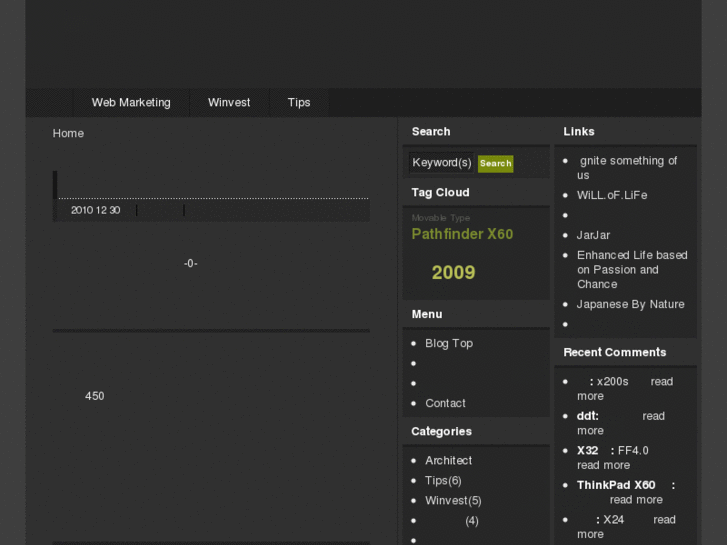727x545 pixels.
Task: Click the Movable Type tag
Action: pos(440,218)
